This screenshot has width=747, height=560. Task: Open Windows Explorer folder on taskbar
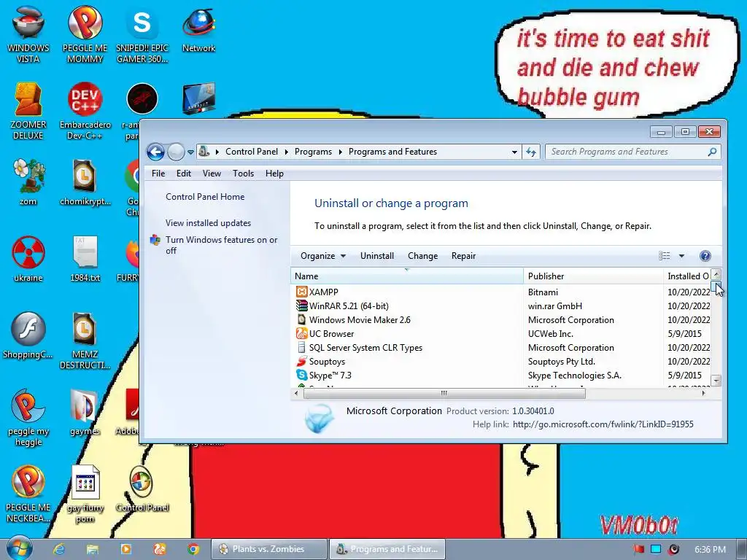[93, 549]
